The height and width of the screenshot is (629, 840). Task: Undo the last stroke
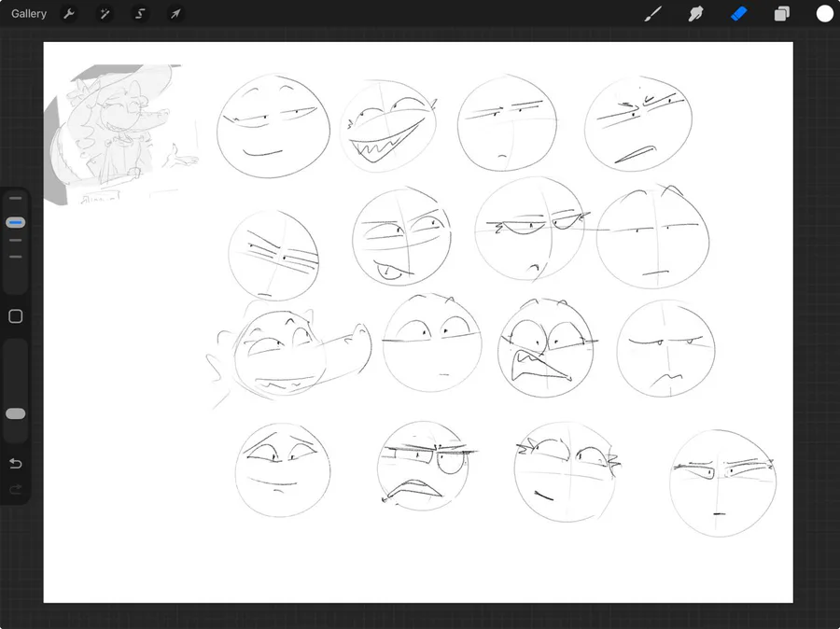[16, 464]
